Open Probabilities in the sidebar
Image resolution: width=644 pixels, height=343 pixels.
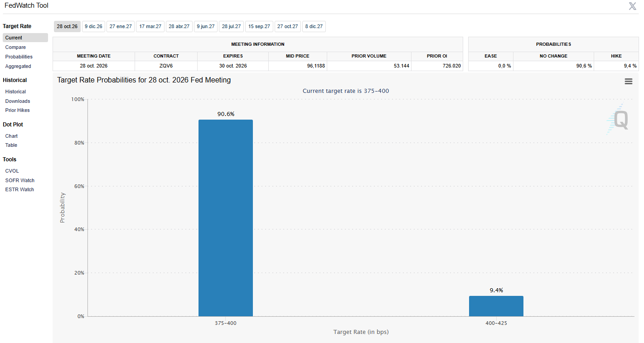pos(19,57)
